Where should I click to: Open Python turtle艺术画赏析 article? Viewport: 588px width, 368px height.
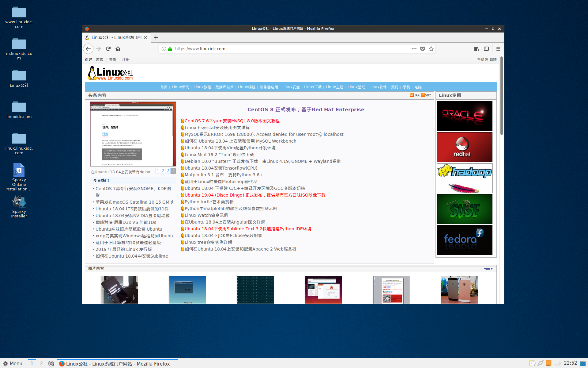tap(209, 202)
